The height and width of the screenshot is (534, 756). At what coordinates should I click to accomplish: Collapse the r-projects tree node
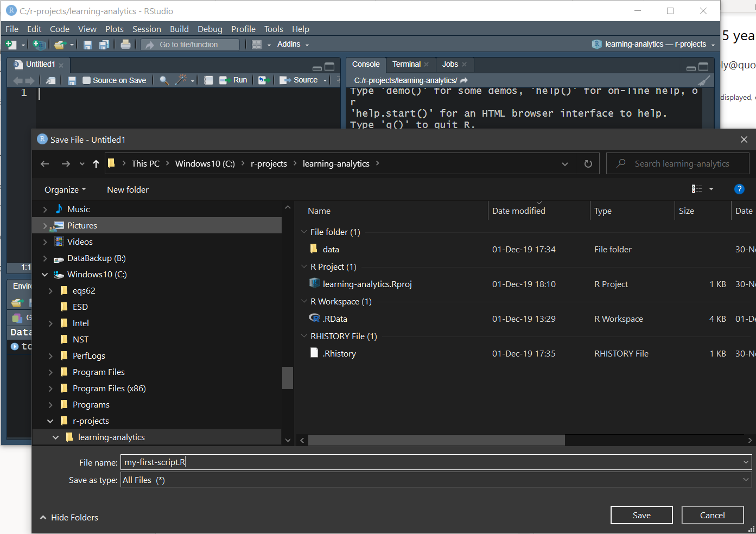[50, 421]
